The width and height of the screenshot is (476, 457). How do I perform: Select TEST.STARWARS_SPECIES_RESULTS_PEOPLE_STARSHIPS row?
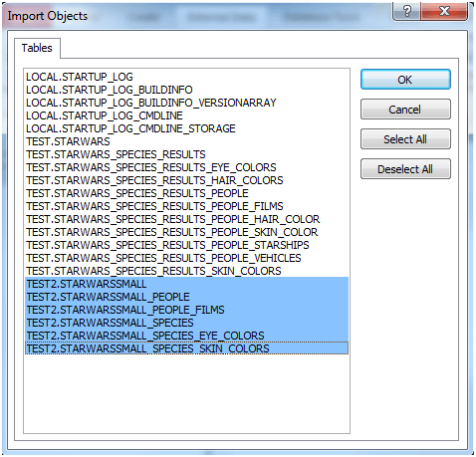186,245
